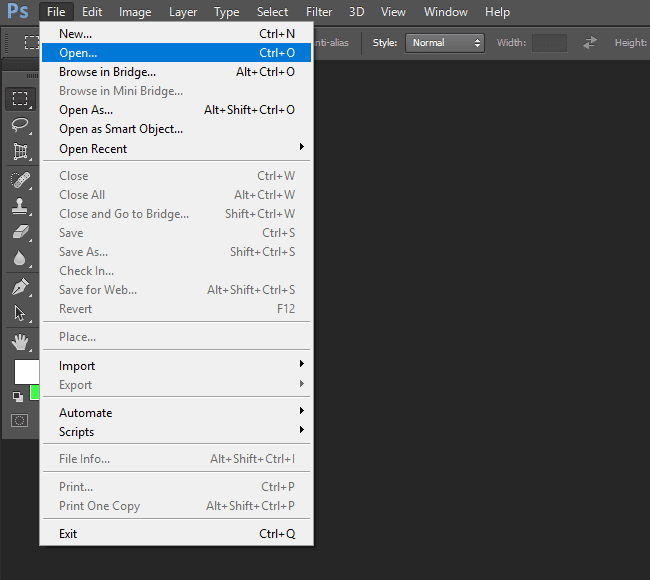
Task: Select the Rectangular Marquee tool in toolbox
Action: tap(20, 99)
